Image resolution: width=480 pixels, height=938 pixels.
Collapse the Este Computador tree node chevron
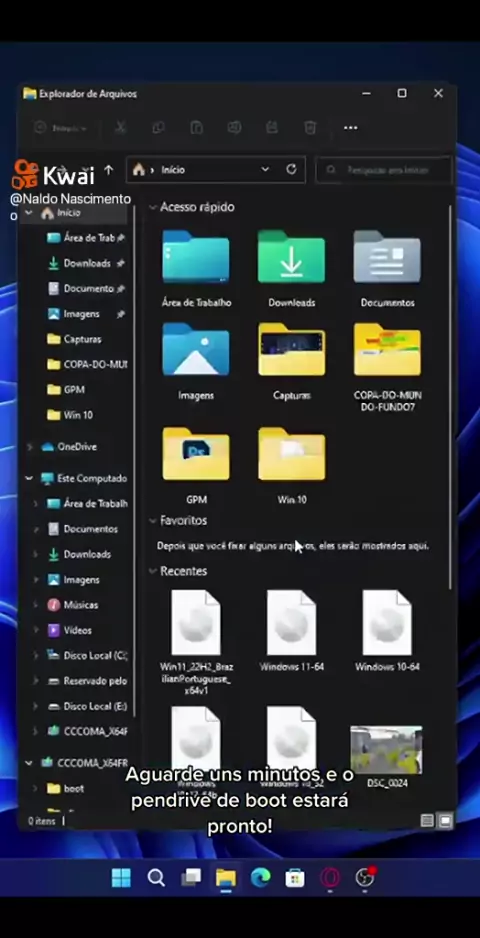(29, 479)
